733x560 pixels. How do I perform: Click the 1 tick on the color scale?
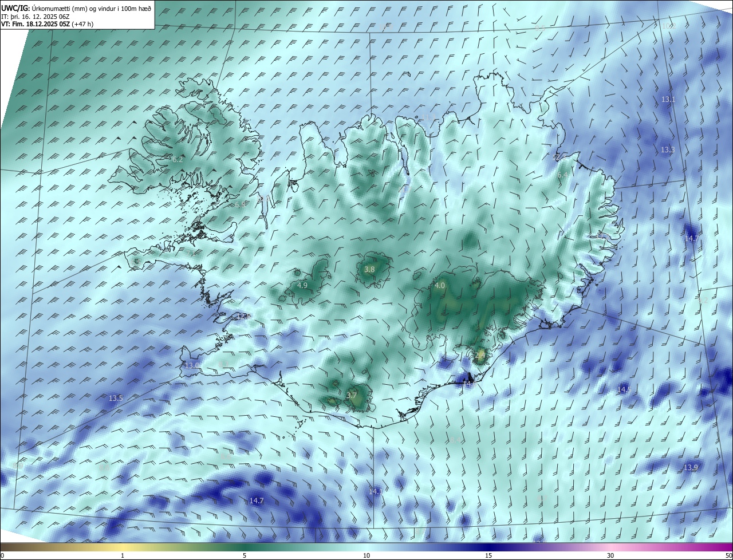point(123,555)
